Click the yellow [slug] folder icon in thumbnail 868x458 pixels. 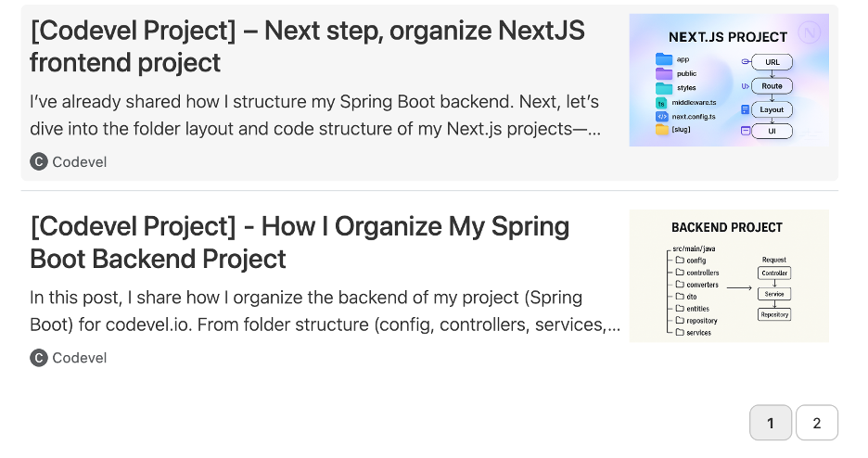pyautogui.click(x=662, y=130)
